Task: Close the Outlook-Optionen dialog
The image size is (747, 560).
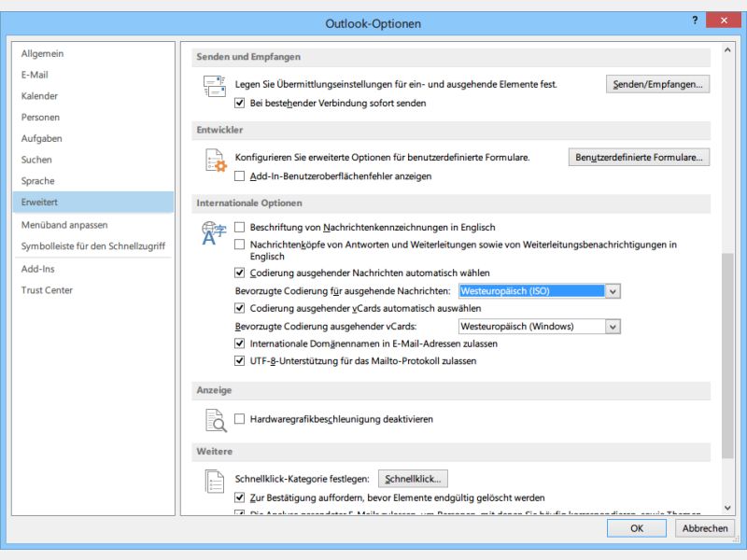Action: [724, 21]
